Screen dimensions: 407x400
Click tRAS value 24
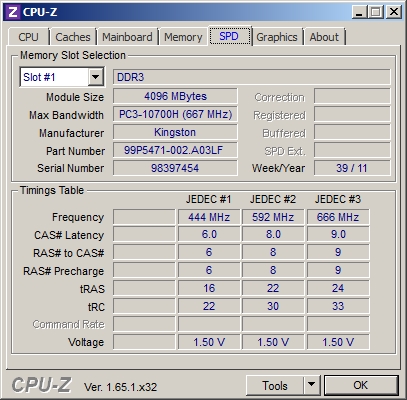(338, 288)
